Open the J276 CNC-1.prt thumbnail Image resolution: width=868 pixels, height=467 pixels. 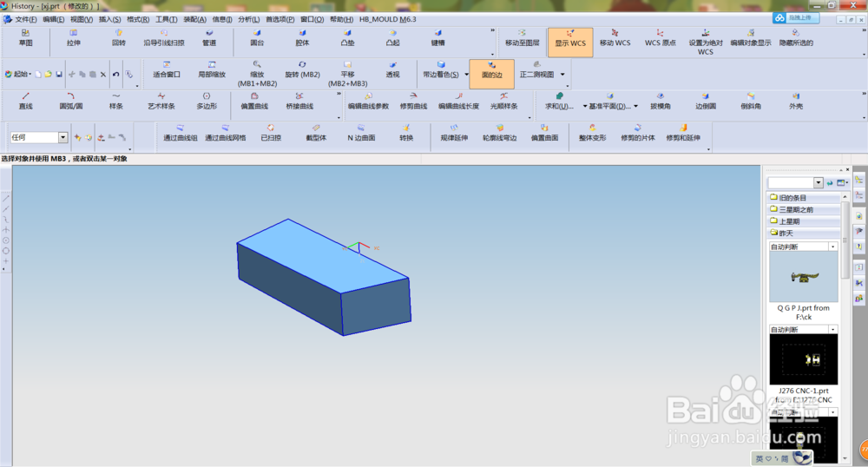click(803, 359)
